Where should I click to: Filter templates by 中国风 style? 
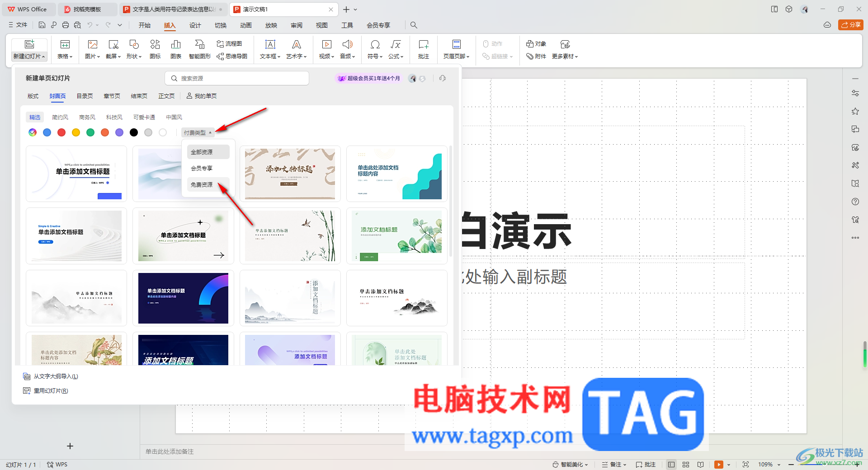pyautogui.click(x=174, y=117)
